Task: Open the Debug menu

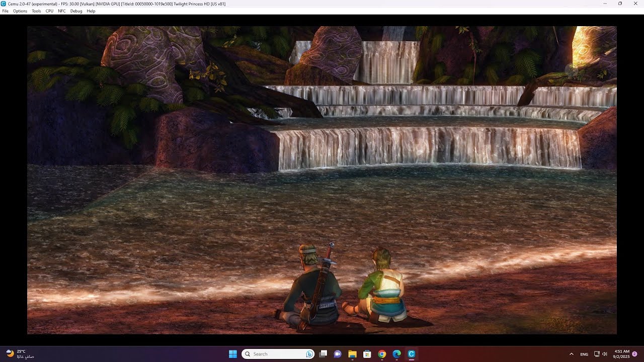Action: 76,11
